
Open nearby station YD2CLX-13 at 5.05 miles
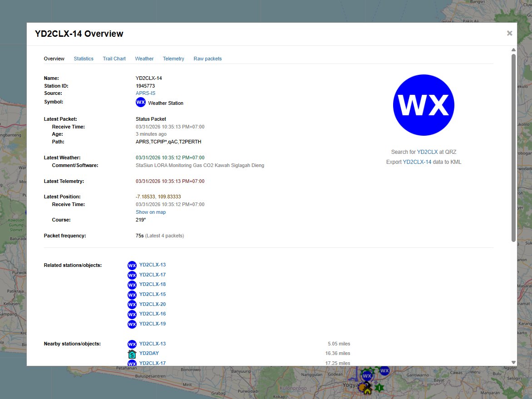coord(153,344)
